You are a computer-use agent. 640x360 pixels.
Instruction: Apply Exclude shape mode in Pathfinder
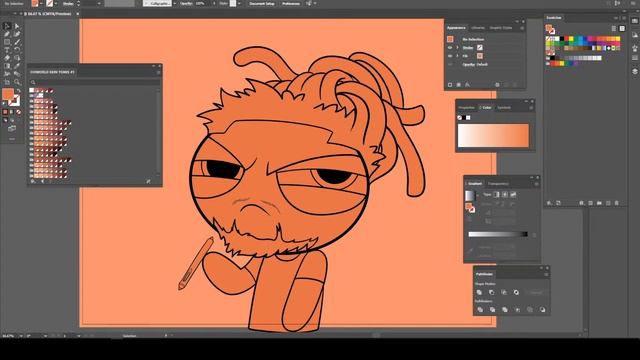pyautogui.click(x=516, y=292)
